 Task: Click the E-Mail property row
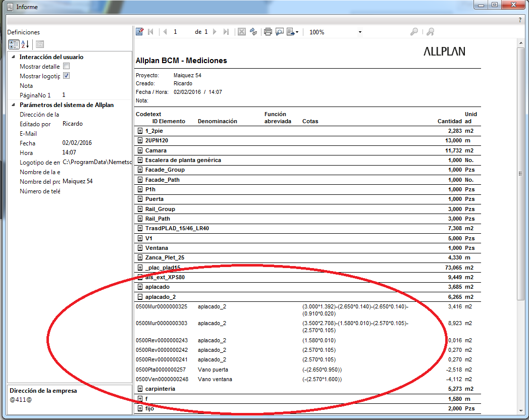click(70, 134)
